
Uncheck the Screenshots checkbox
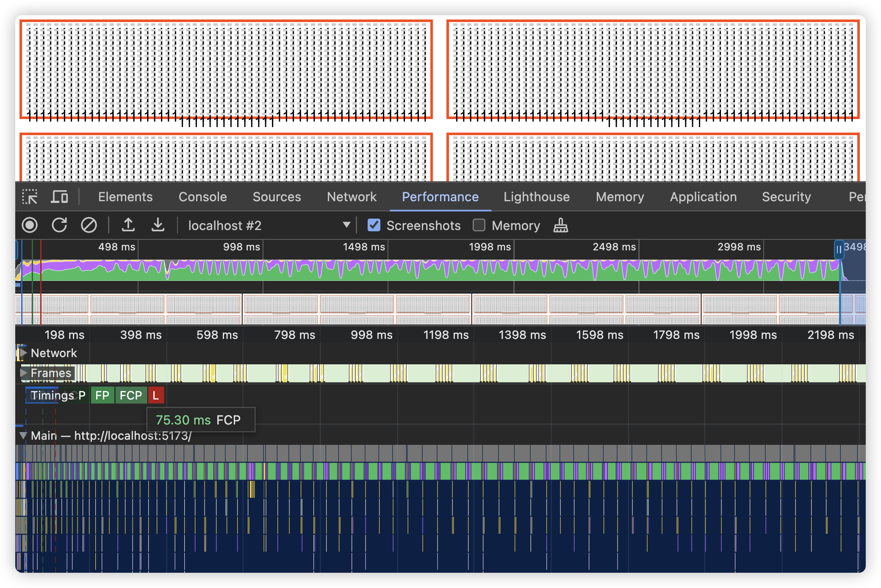point(374,225)
